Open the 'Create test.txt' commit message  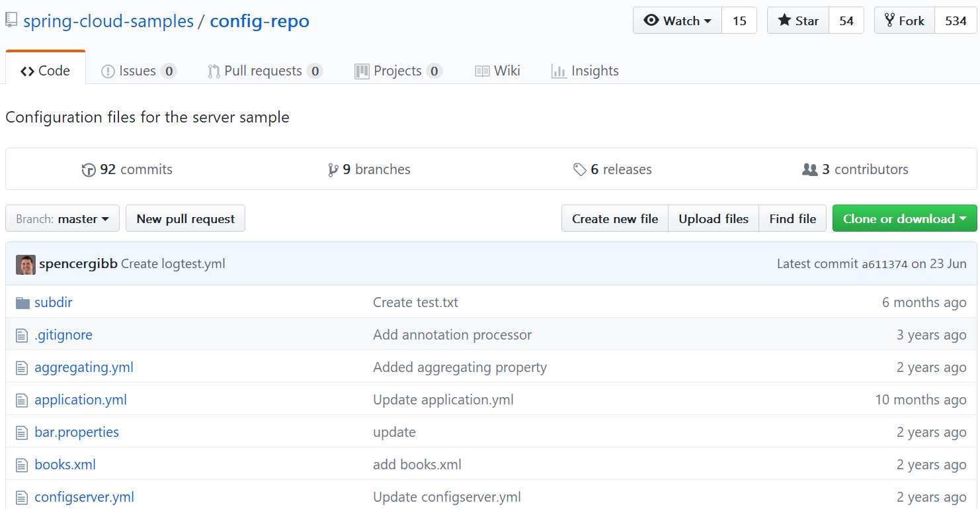click(x=416, y=302)
